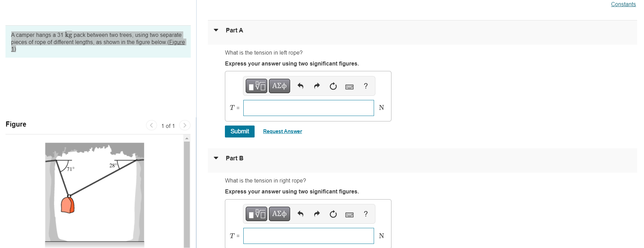Screen dimensions: 644x248
Task: Open keyboard shortcuts in Part B toolbar
Action: click(x=349, y=215)
